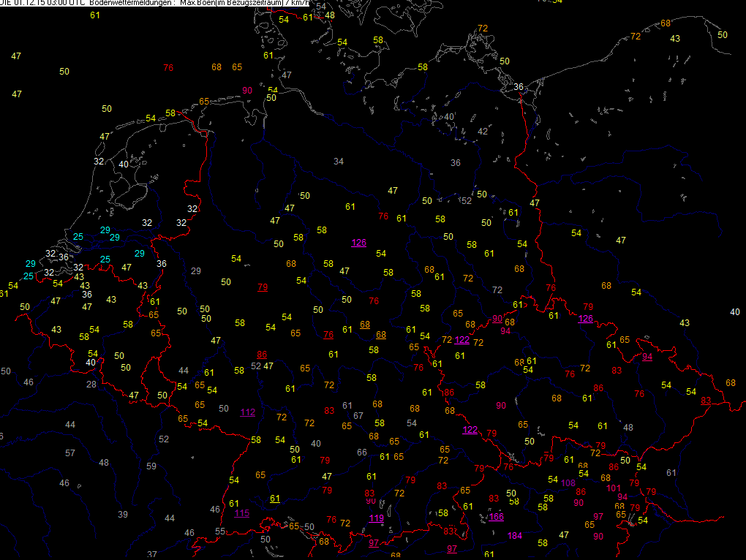Select the underlined orange 83 reading
Screen dimensions: 746x560
point(705,400)
